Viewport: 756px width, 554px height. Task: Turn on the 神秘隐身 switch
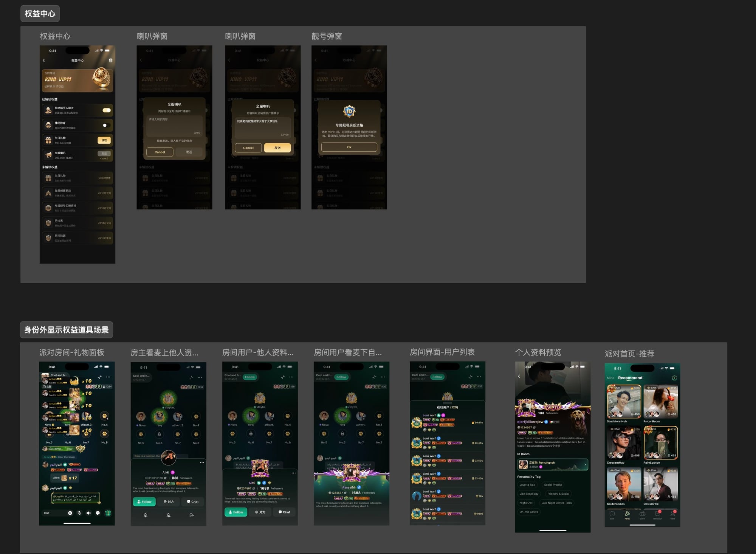[x=107, y=125]
